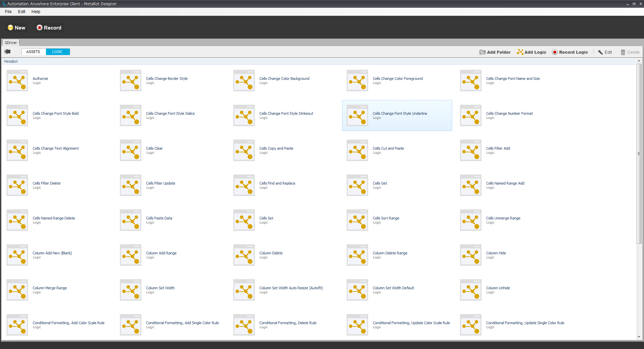Open the Edit menu
The image size is (644, 349).
point(22,12)
